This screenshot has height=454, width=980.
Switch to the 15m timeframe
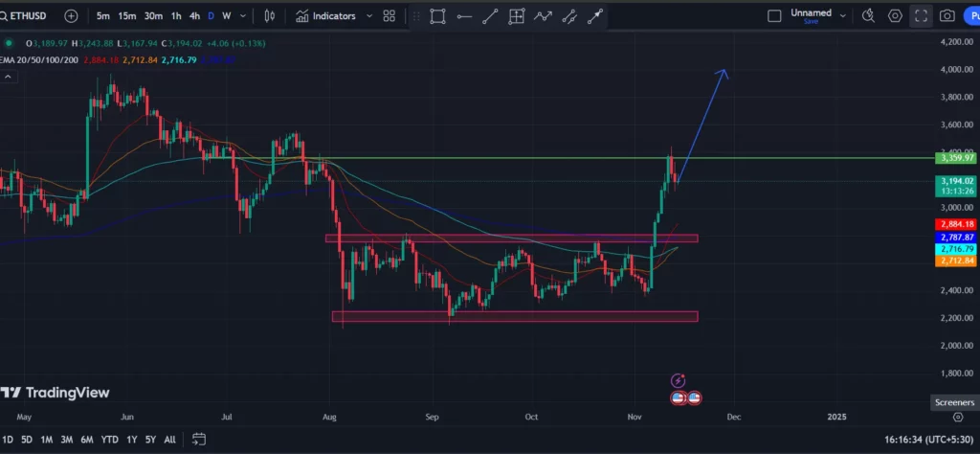coord(127,16)
